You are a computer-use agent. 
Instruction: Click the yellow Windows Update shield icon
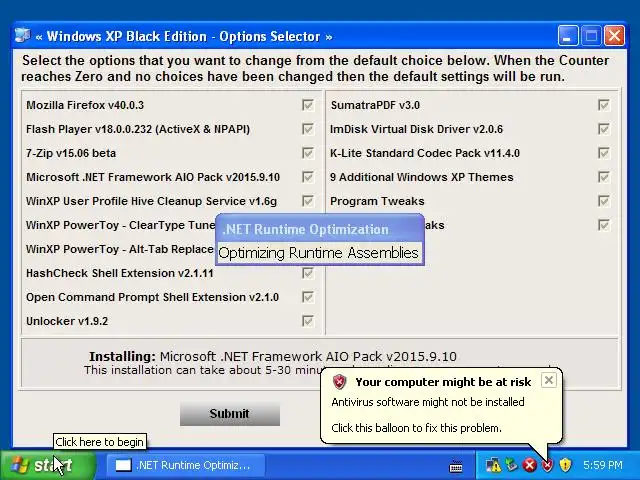565,465
